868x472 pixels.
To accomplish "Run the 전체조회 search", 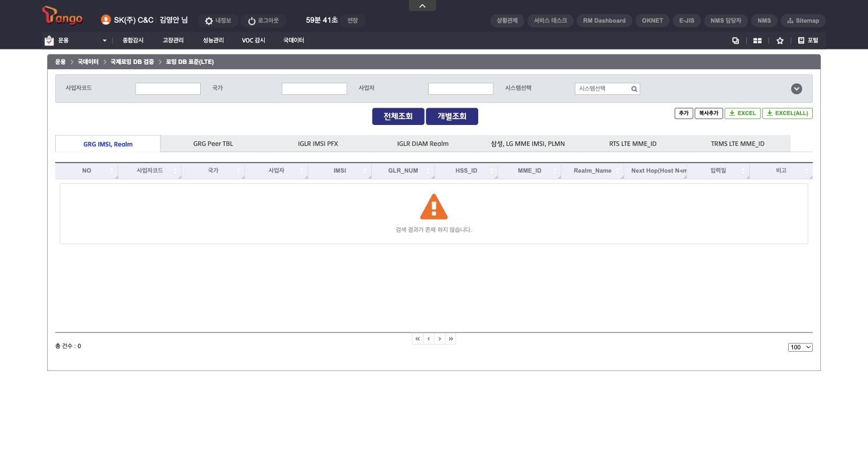I will click(x=398, y=116).
